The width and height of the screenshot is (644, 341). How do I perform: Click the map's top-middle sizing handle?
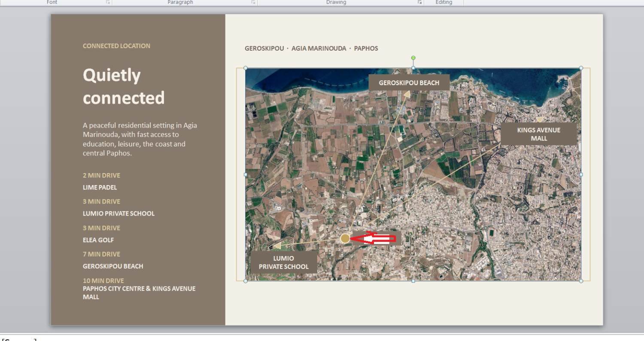(x=413, y=68)
